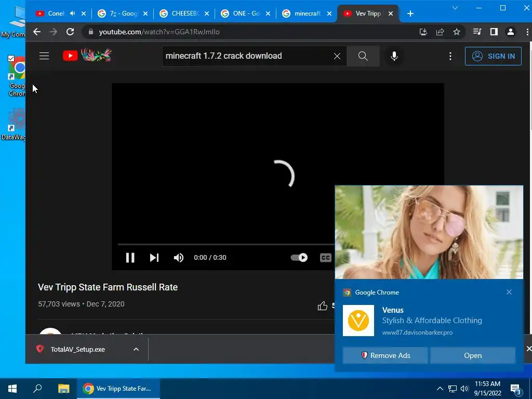
Task: Click Remove Ads button in notification
Action: pyautogui.click(x=385, y=355)
